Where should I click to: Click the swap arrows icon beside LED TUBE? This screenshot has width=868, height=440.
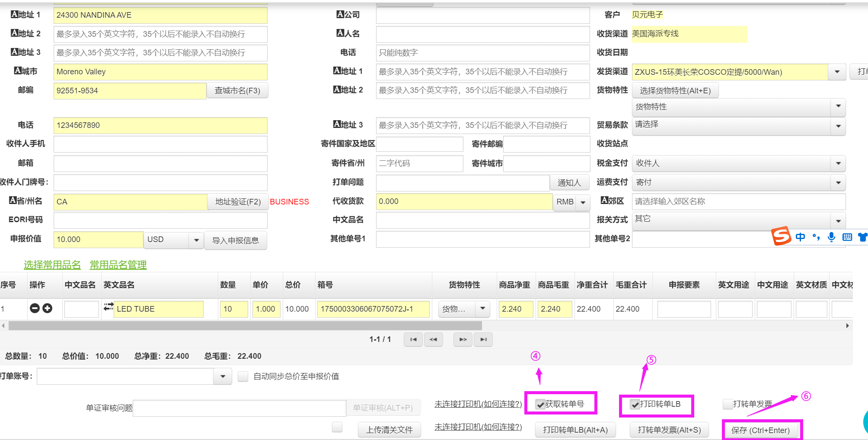[108, 307]
